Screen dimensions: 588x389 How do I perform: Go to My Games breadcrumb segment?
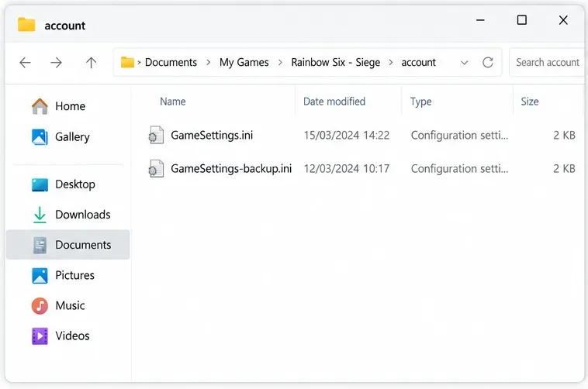tap(244, 62)
